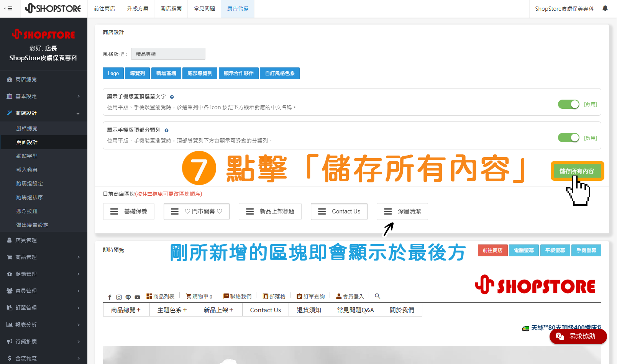Open 升級方案 in the top navigation
This screenshot has height=364, width=617.
(138, 8)
